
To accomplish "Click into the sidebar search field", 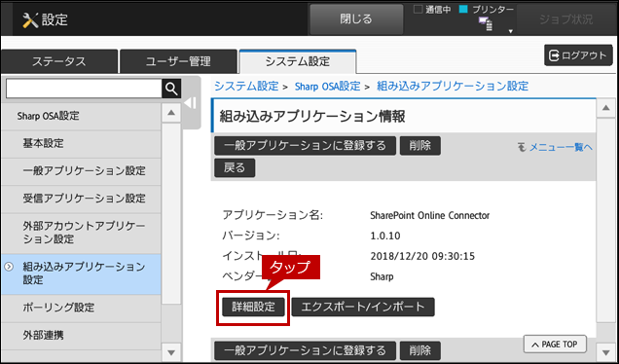I will (84, 89).
